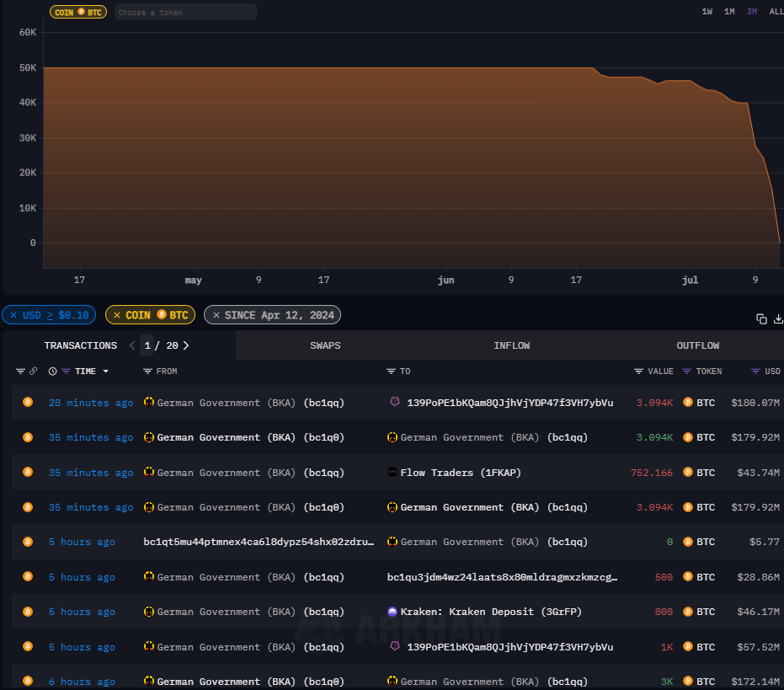Switch to the INFLOW tab
The image size is (784, 690).
[x=511, y=345]
